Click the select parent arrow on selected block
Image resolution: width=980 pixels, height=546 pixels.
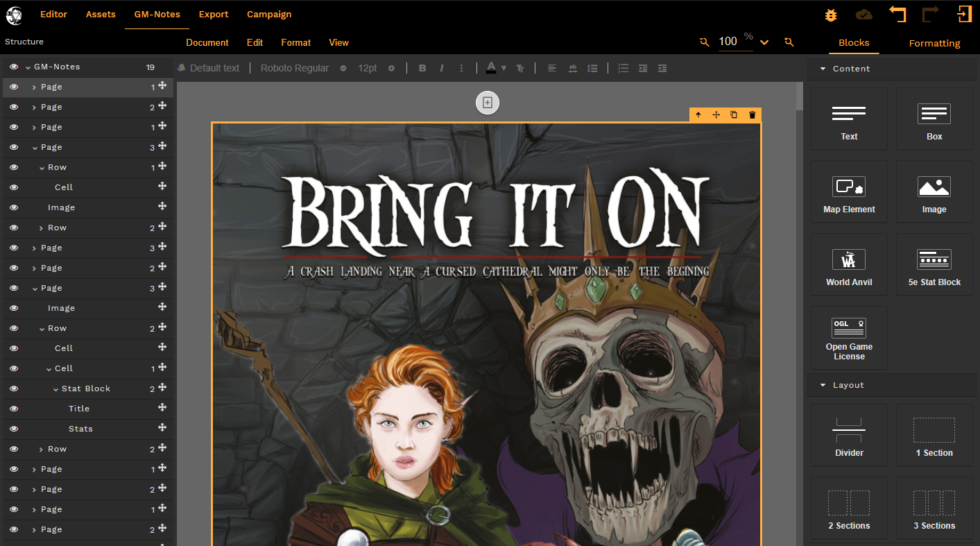[x=698, y=115]
